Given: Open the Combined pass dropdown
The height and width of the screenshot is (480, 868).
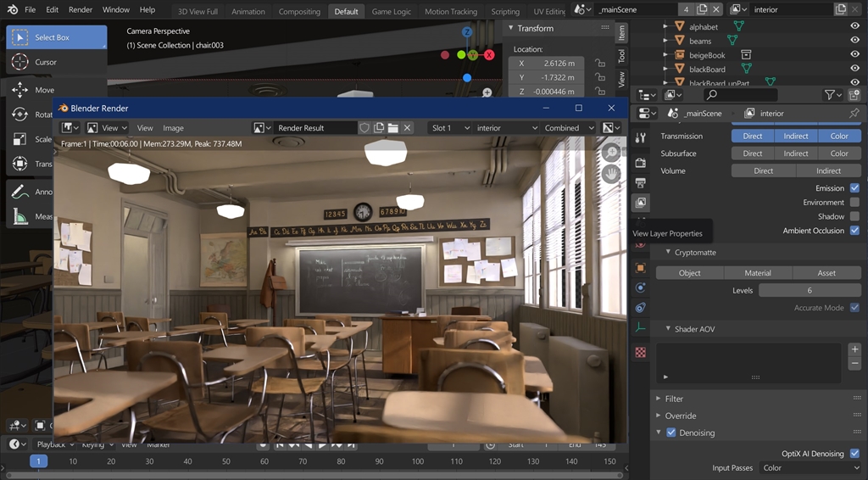Looking at the screenshot, I should click(567, 128).
